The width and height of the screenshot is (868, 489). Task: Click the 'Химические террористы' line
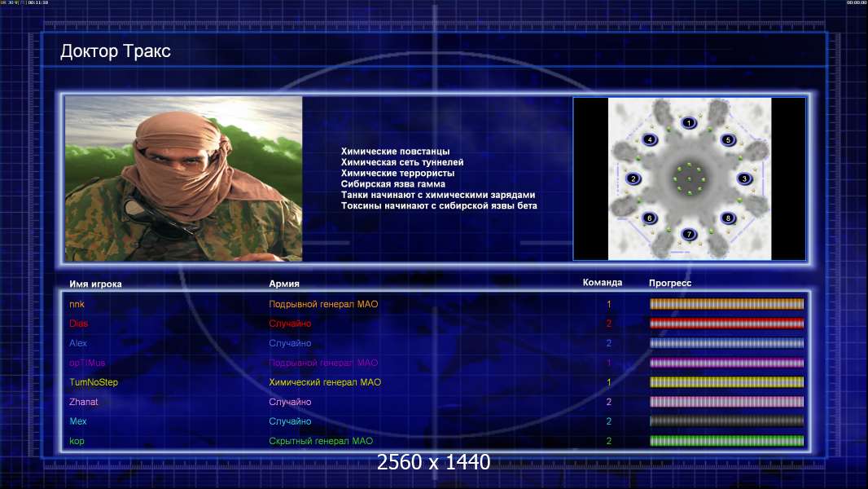pos(397,173)
